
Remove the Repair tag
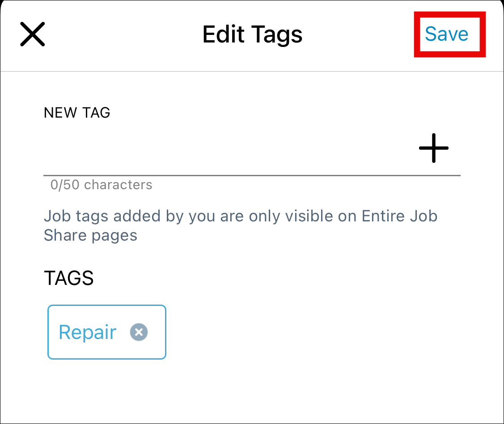[x=139, y=332]
